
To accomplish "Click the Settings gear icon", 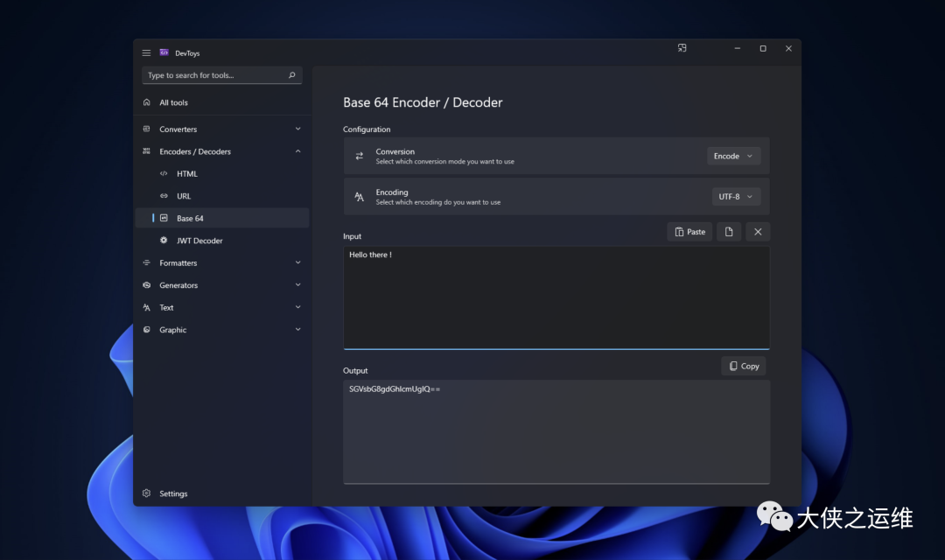I will coord(146,493).
